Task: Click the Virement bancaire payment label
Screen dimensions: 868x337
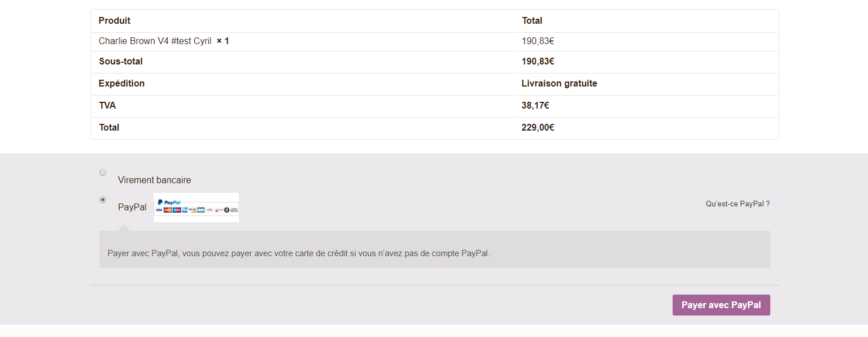Action: tap(154, 180)
